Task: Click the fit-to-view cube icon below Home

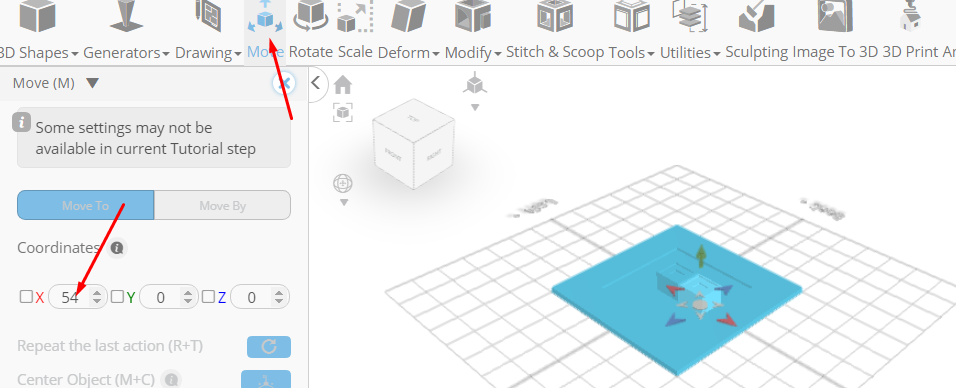Action: point(343,112)
